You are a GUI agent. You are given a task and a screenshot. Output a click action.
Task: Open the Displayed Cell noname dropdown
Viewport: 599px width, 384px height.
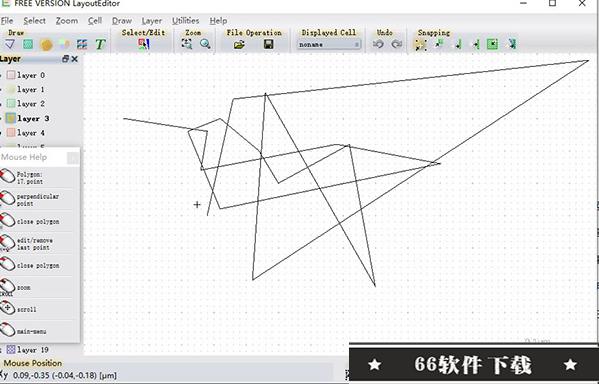point(329,45)
